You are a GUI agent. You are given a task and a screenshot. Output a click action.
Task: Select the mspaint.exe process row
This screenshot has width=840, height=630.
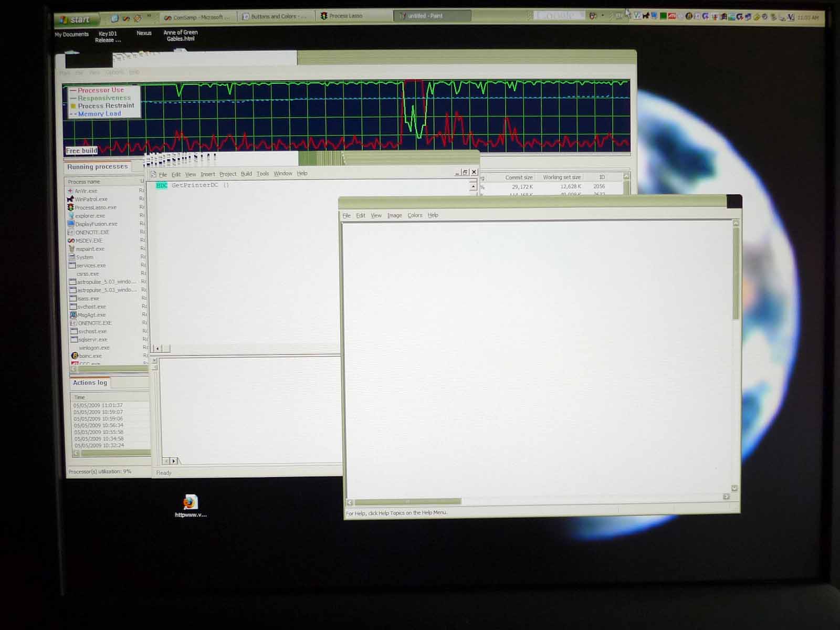pos(90,249)
